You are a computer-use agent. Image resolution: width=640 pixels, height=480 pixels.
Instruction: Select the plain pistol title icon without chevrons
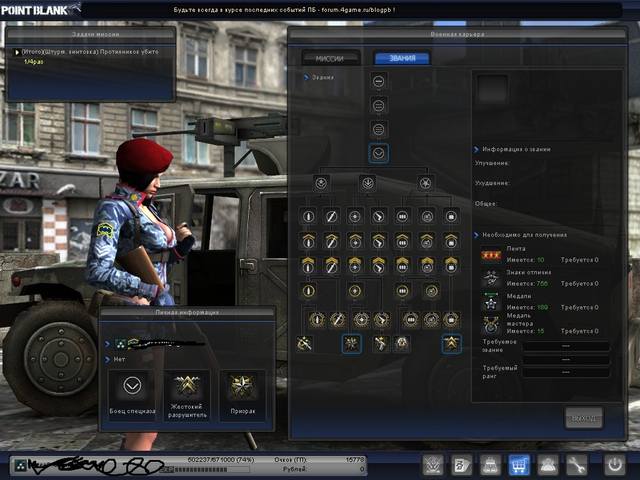[x=378, y=216]
